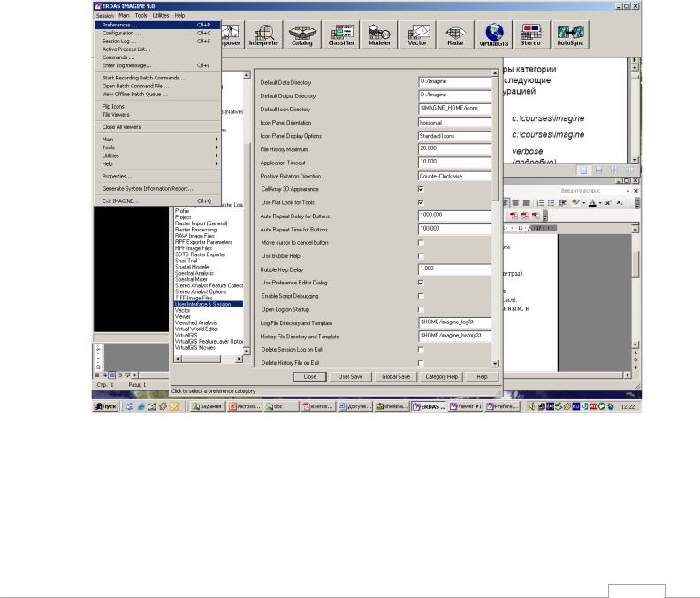
Task: Choose Preferences in Session menu
Action: tap(157, 25)
